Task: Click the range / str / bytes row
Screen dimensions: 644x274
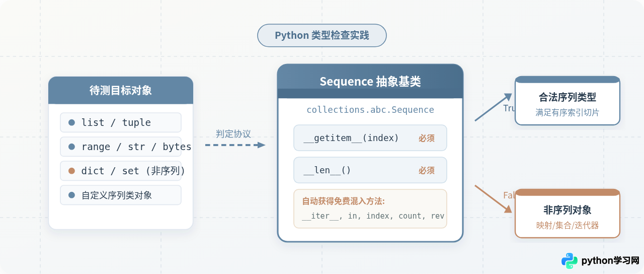Action: coord(121,147)
